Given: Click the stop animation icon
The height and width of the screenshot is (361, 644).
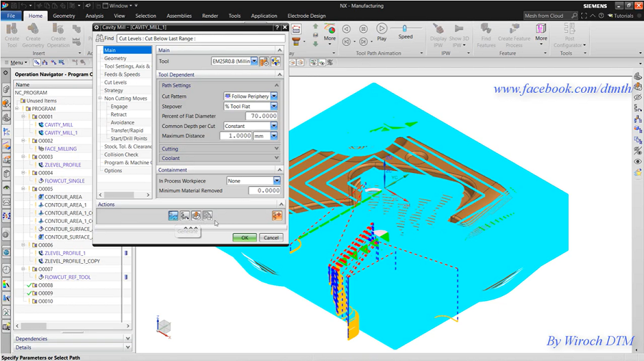Looking at the screenshot, I should click(364, 29).
